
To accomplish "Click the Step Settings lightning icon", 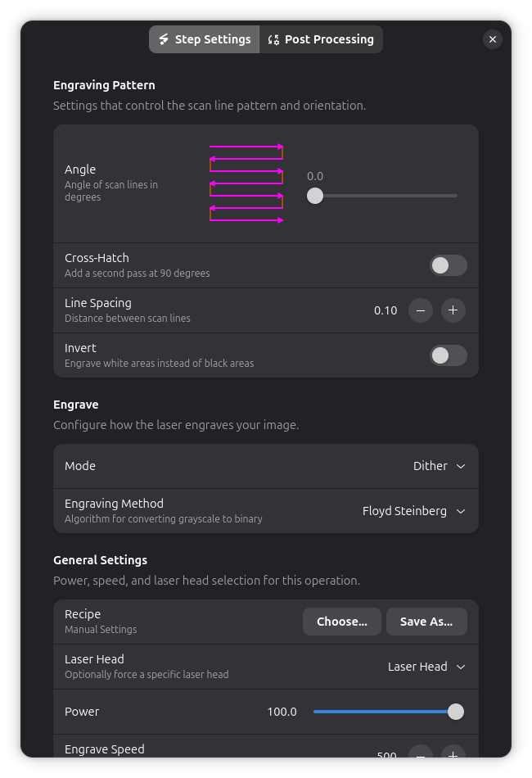I will pyautogui.click(x=164, y=39).
